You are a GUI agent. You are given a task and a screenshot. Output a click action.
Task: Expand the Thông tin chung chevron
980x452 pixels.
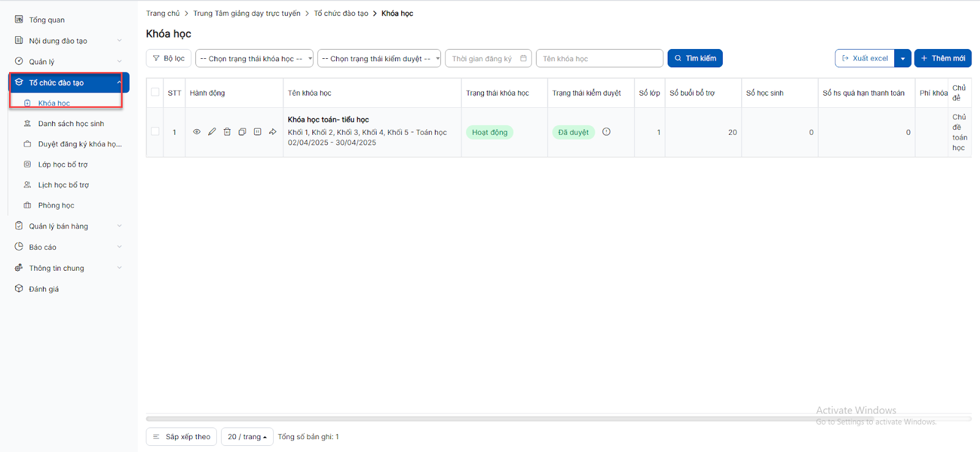click(119, 268)
